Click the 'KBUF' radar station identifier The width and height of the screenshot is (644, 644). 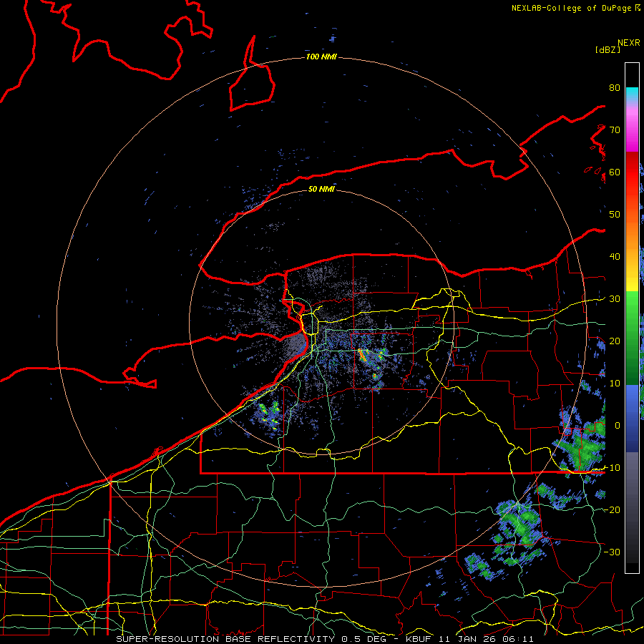[419, 639]
